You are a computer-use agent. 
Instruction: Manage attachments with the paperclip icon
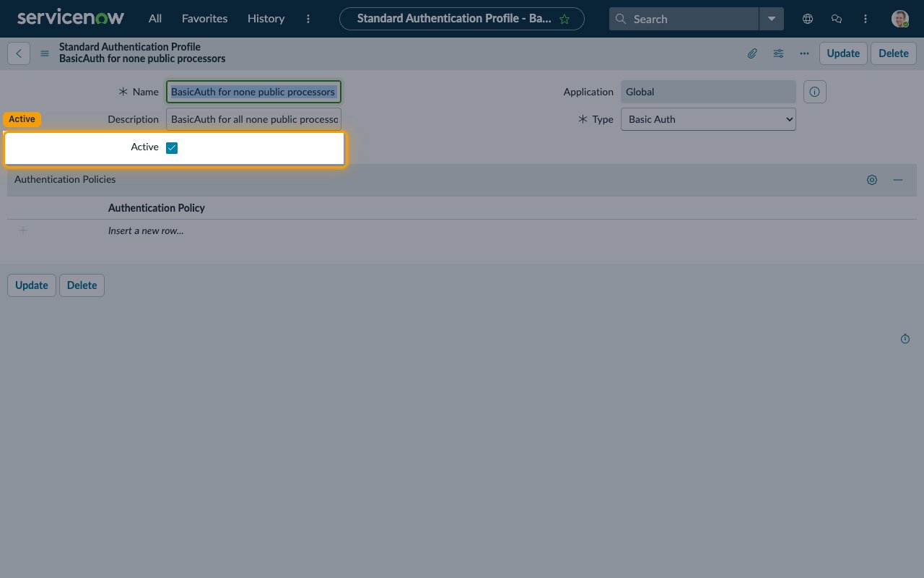752,53
